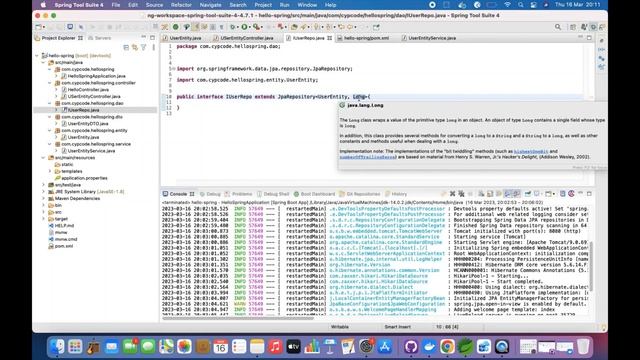Click the Boot Dashboard toolbar icon

tap(176, 27)
